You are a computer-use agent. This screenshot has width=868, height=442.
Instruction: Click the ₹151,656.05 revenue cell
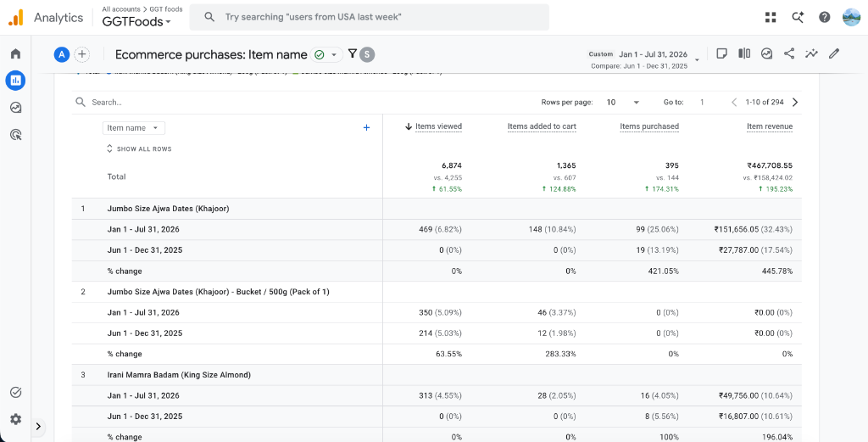[754, 229]
